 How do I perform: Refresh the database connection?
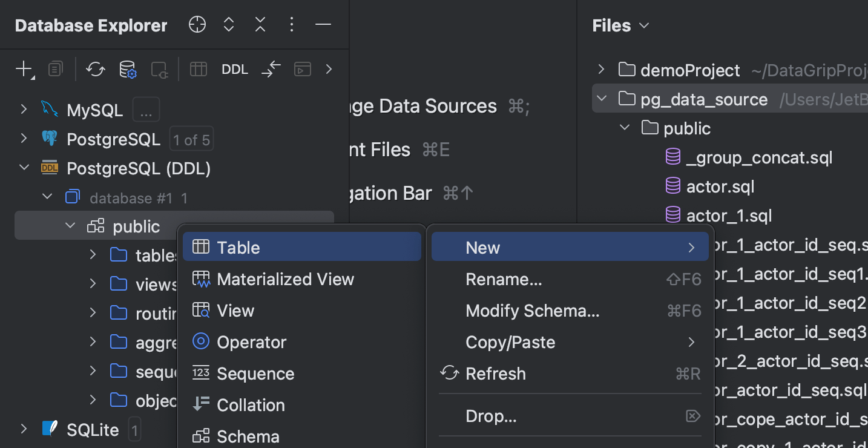(95, 68)
